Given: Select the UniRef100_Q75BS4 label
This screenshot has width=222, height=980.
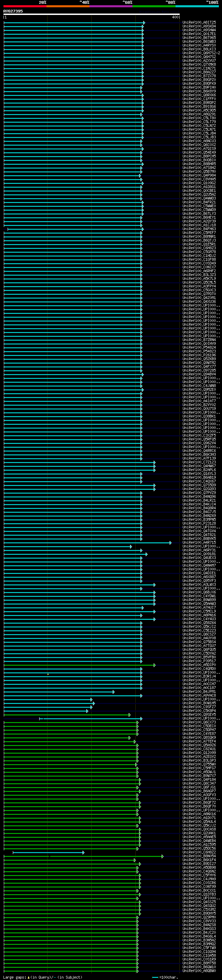Looking at the screenshot, I should pyautogui.click(x=199, y=642).
